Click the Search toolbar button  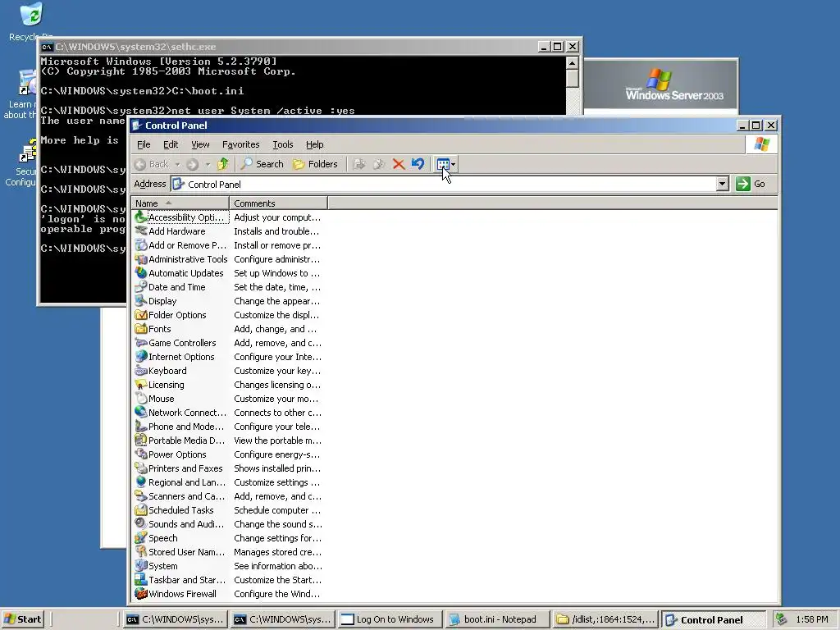pyautogui.click(x=262, y=164)
